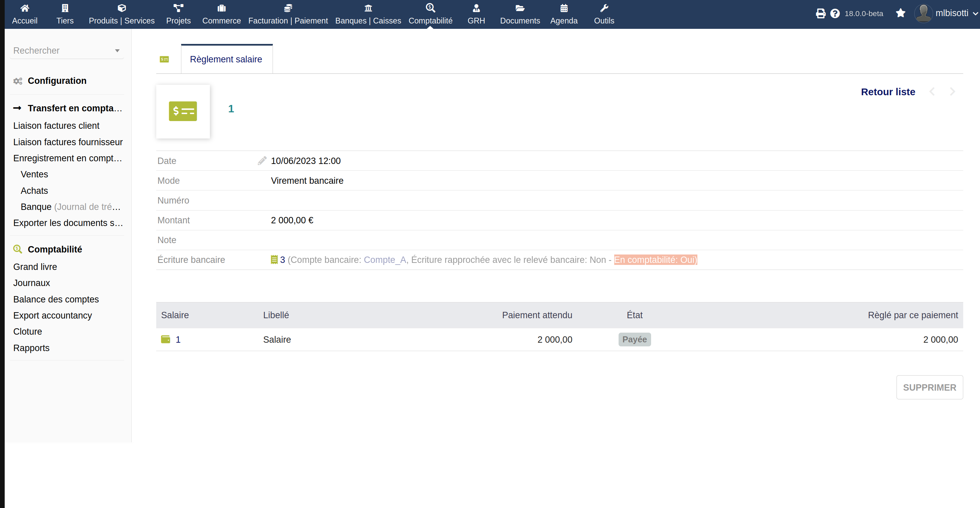
Task: Open the Accueil home icon
Action: click(25, 8)
